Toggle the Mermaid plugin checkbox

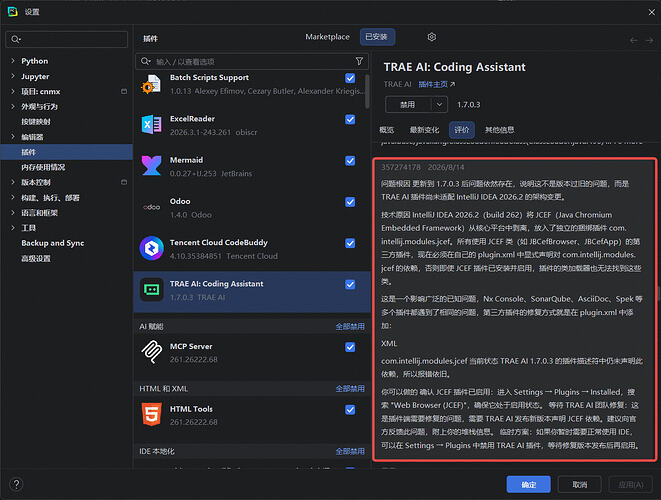pyautogui.click(x=350, y=161)
